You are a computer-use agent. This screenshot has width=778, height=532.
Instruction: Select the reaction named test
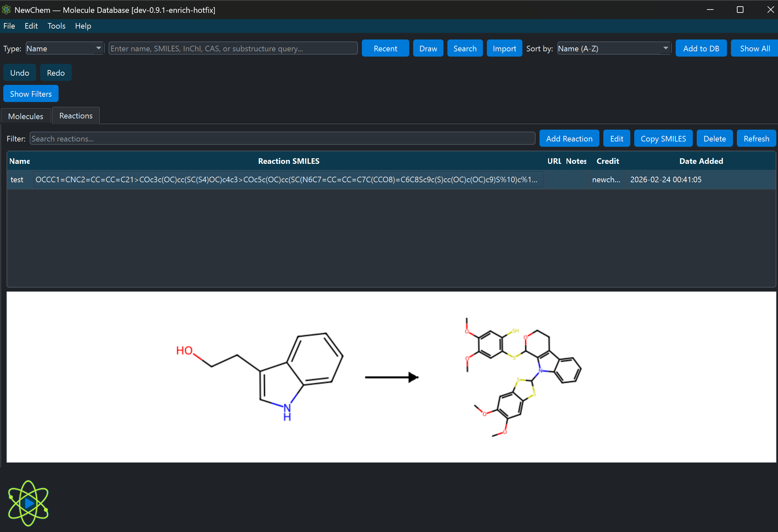click(x=17, y=179)
